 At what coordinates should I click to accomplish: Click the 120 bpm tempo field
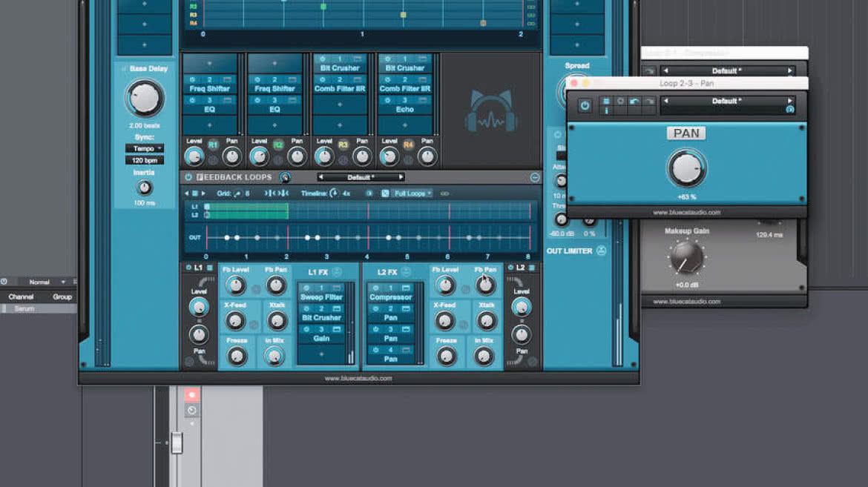click(x=145, y=161)
